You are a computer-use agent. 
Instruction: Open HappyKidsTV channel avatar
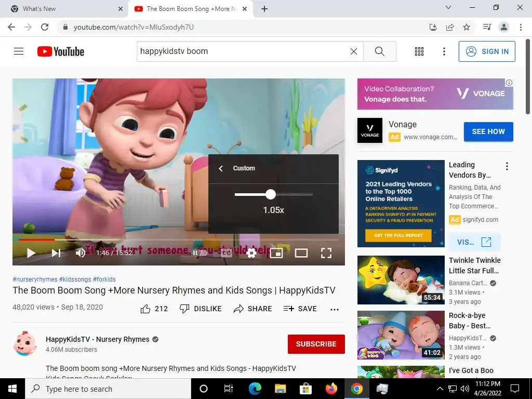coord(25,343)
